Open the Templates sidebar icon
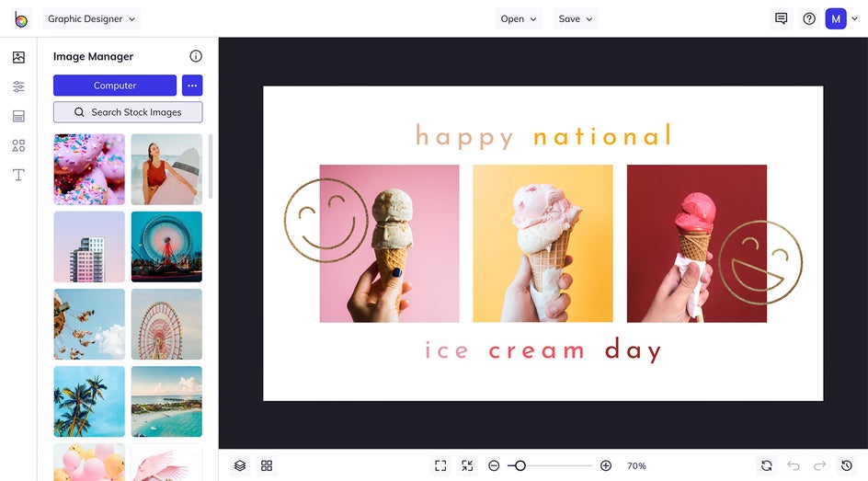Screen dimensions: 868x481 18,116
